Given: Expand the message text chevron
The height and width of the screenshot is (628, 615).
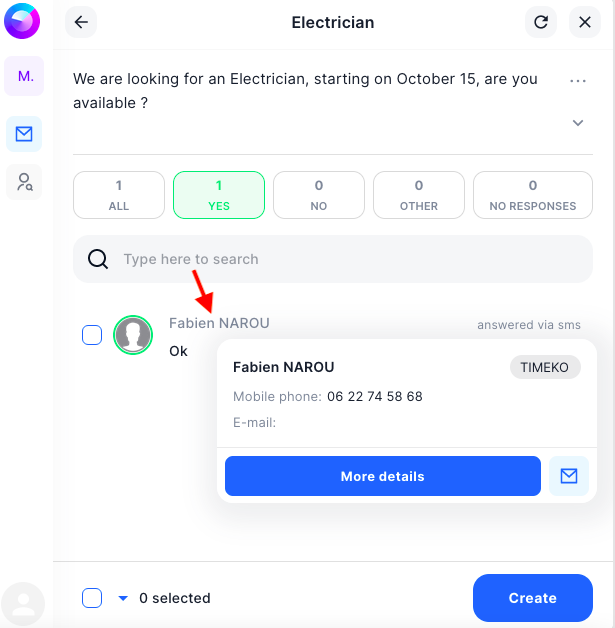Looking at the screenshot, I should (x=578, y=123).
